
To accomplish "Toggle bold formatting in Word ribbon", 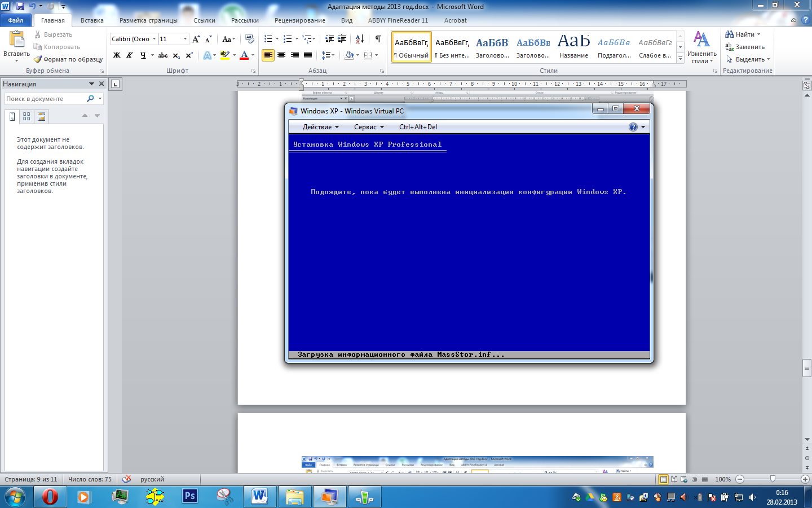I will 117,55.
